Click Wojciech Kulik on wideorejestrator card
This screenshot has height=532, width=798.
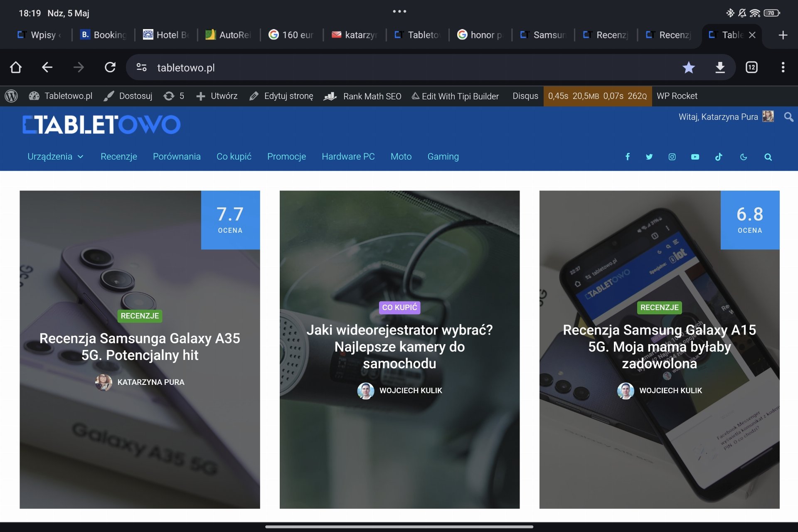[x=399, y=391]
